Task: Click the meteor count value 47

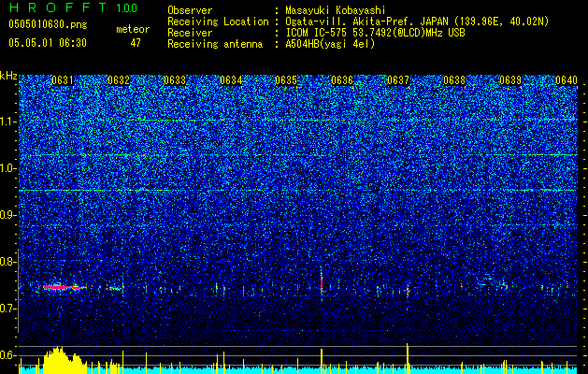Action: pyautogui.click(x=136, y=43)
